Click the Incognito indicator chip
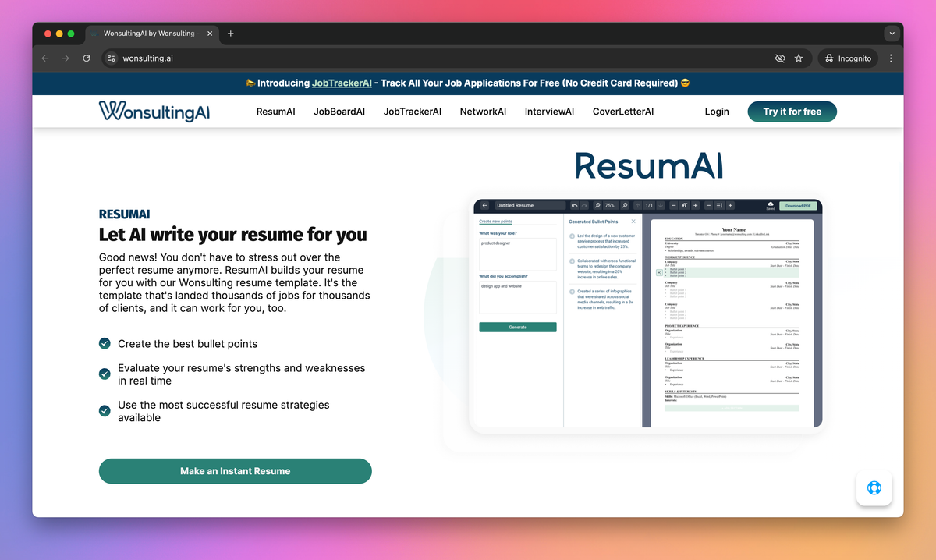Viewport: 936px width, 560px height. point(848,58)
